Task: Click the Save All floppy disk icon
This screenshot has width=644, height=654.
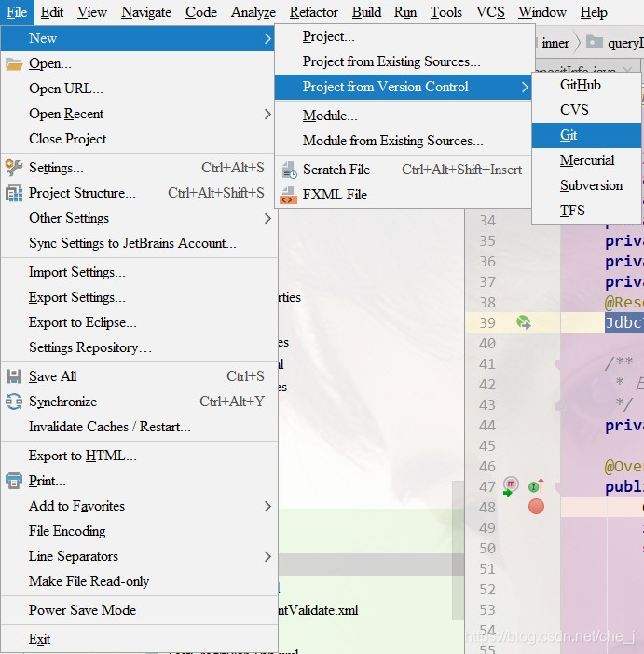Action: (x=14, y=376)
